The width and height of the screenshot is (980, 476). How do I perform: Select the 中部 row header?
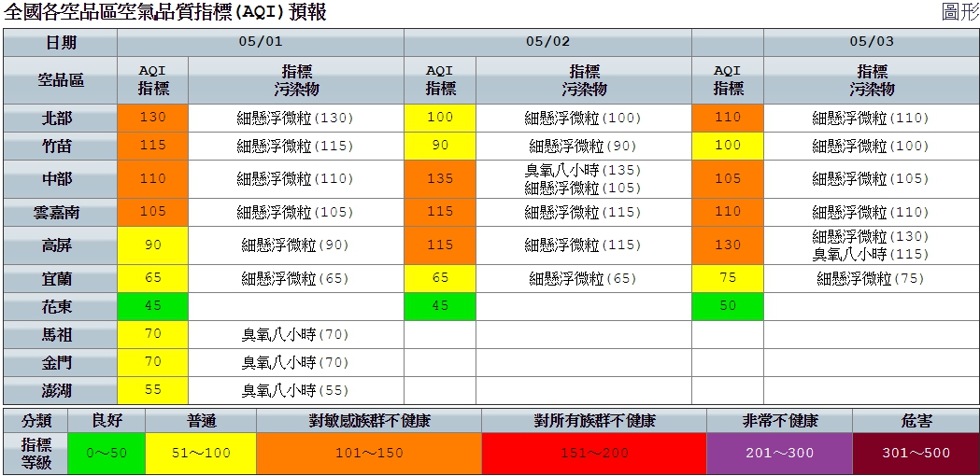click(x=61, y=179)
